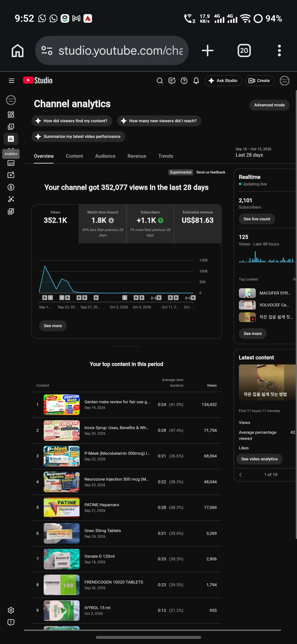Screen dimensions: 297x644
Task: Open account avatar in header
Action: point(284,80)
